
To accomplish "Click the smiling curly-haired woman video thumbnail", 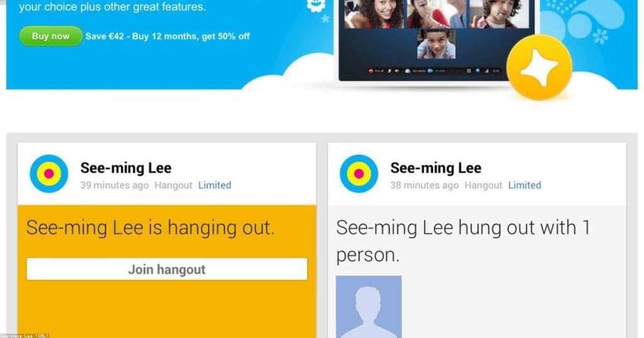I will click(374, 14).
